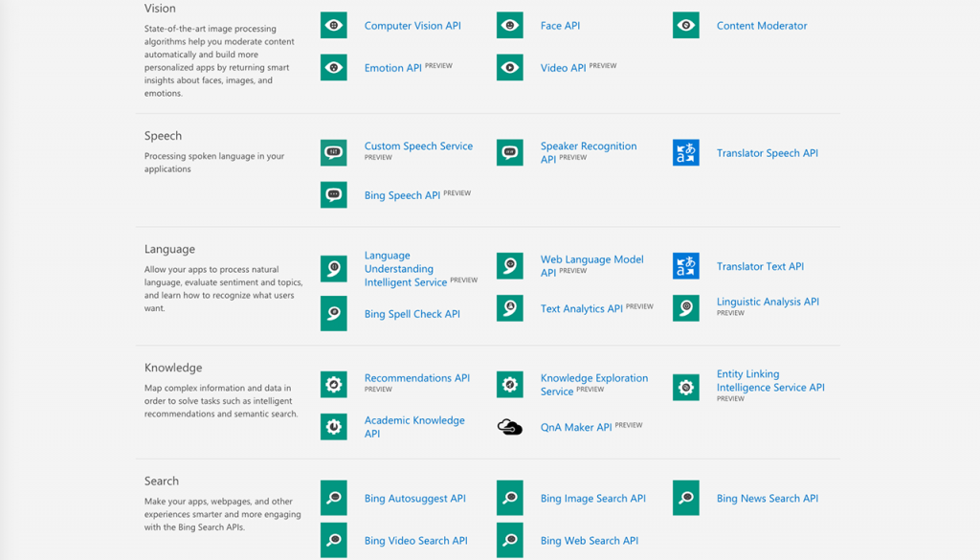The width and height of the screenshot is (980, 560).
Task: Open the Bing Speech API link
Action: 403,195
